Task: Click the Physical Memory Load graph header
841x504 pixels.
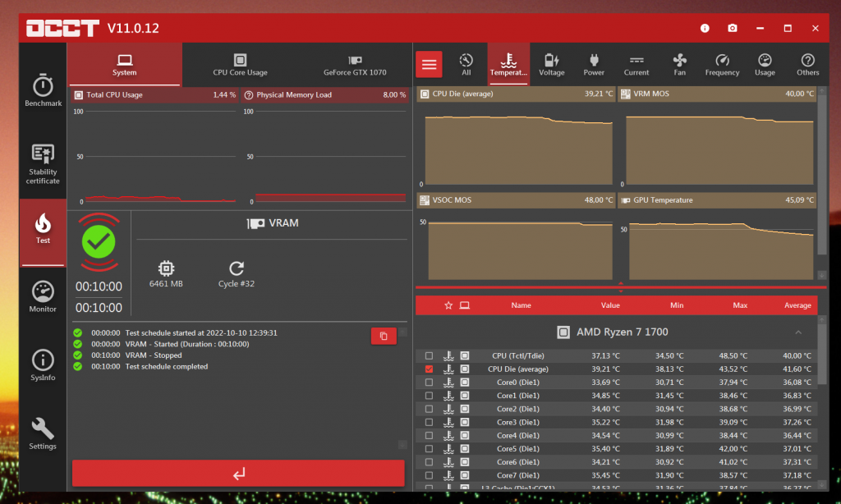Action: 325,95
